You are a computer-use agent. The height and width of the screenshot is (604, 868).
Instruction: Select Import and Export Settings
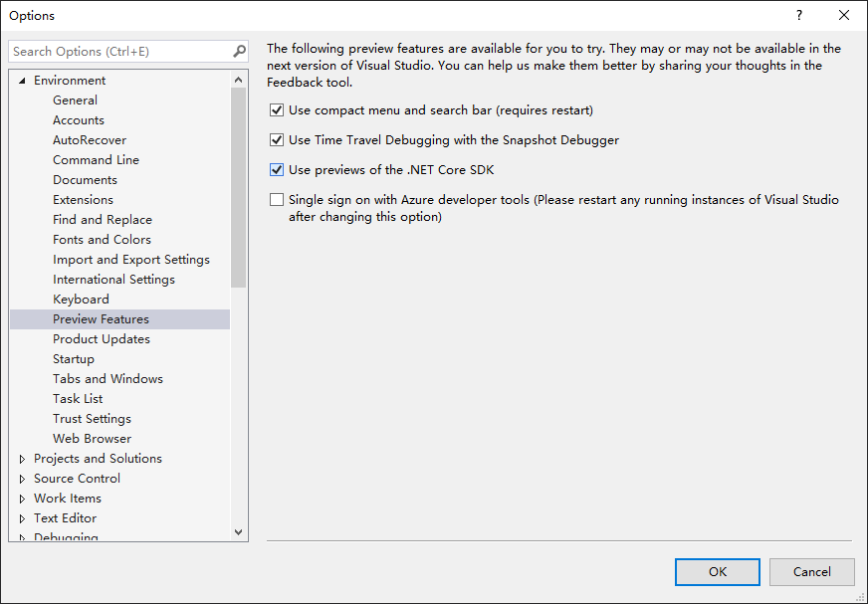131,260
